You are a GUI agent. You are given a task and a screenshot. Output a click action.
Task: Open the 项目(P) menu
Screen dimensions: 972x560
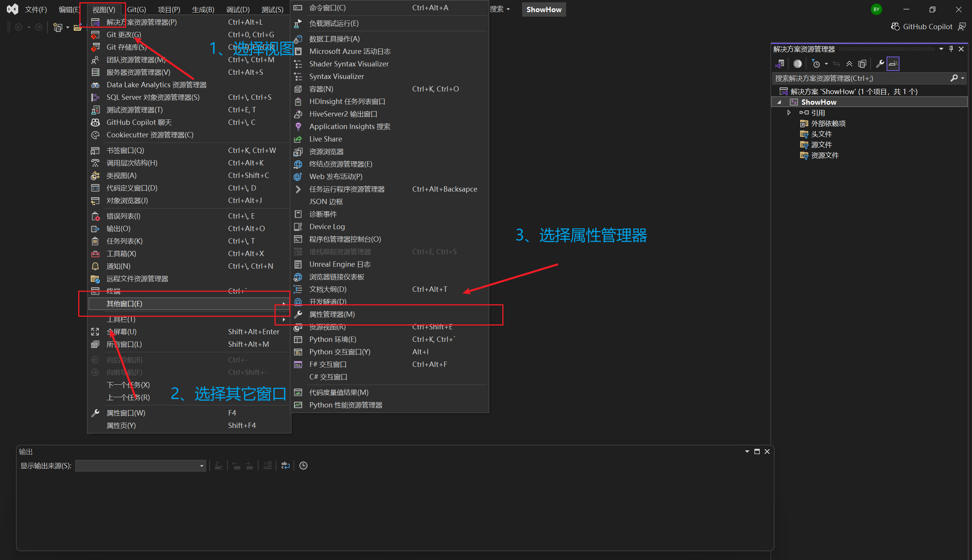[x=169, y=9]
